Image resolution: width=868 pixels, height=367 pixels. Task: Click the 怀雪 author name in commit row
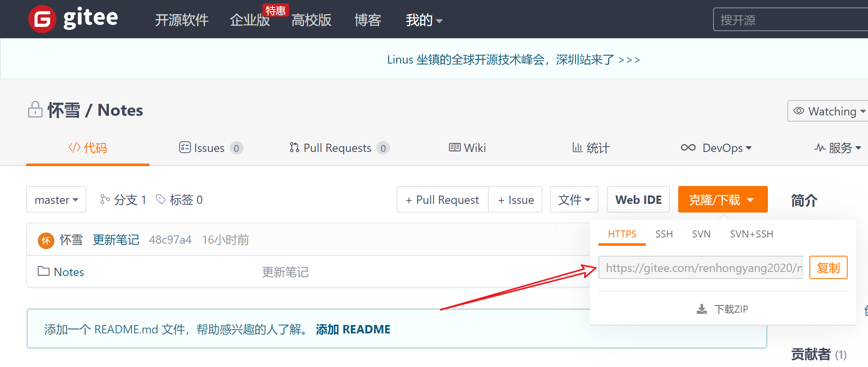[x=71, y=240]
